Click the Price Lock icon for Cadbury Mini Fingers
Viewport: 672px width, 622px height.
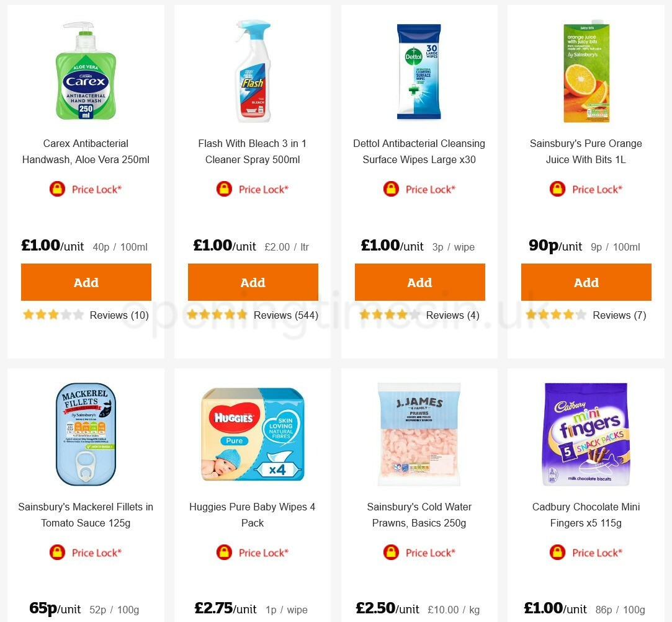click(586, 553)
